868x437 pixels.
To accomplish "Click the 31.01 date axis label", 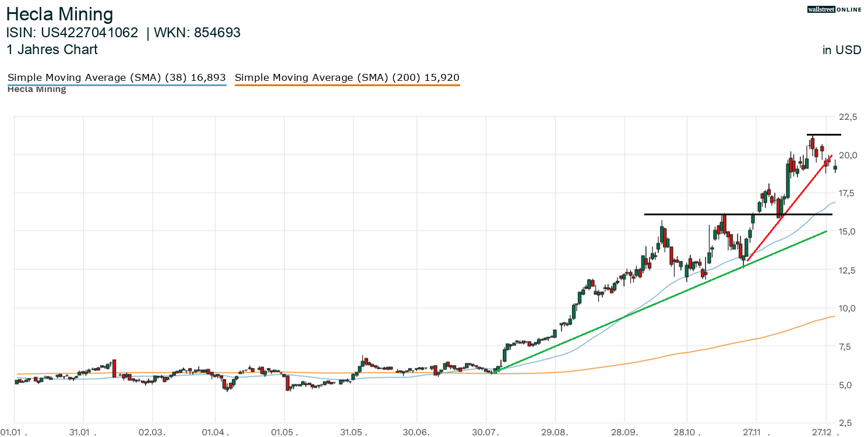I will 83,433.
